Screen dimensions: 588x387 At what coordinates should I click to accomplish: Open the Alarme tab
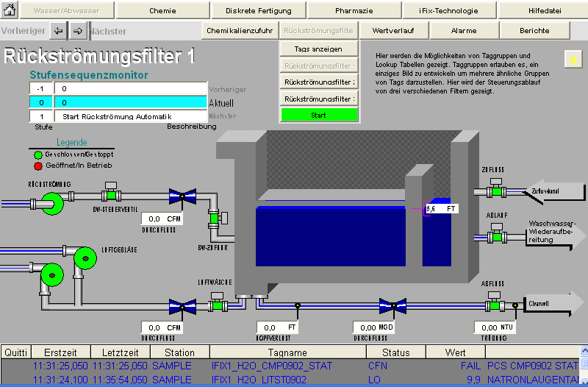[x=464, y=31]
